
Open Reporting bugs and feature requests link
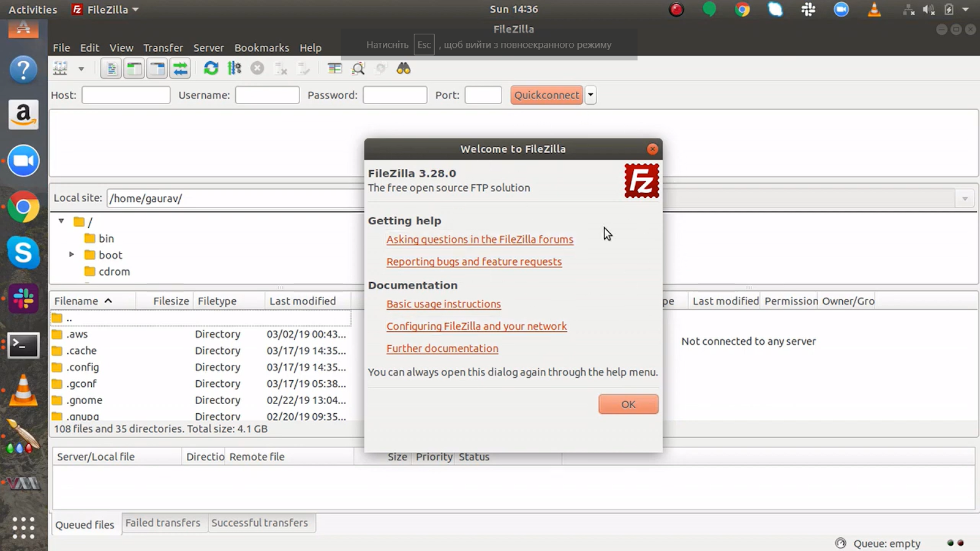[474, 261]
